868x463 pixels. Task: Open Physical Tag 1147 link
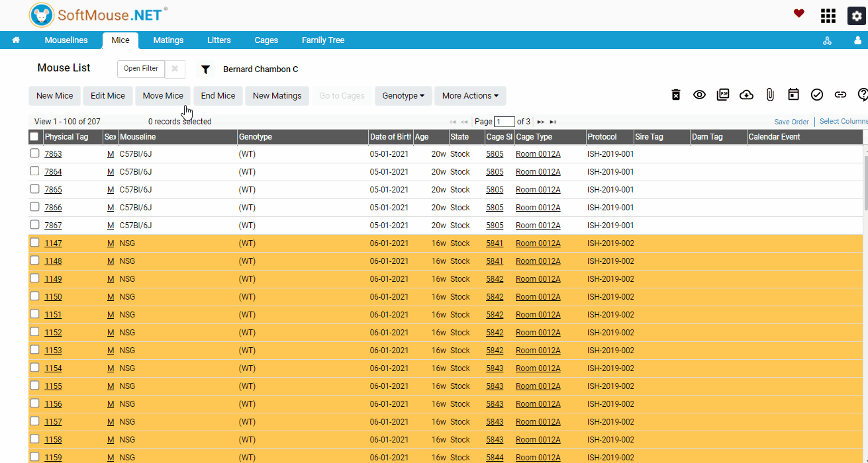click(53, 243)
